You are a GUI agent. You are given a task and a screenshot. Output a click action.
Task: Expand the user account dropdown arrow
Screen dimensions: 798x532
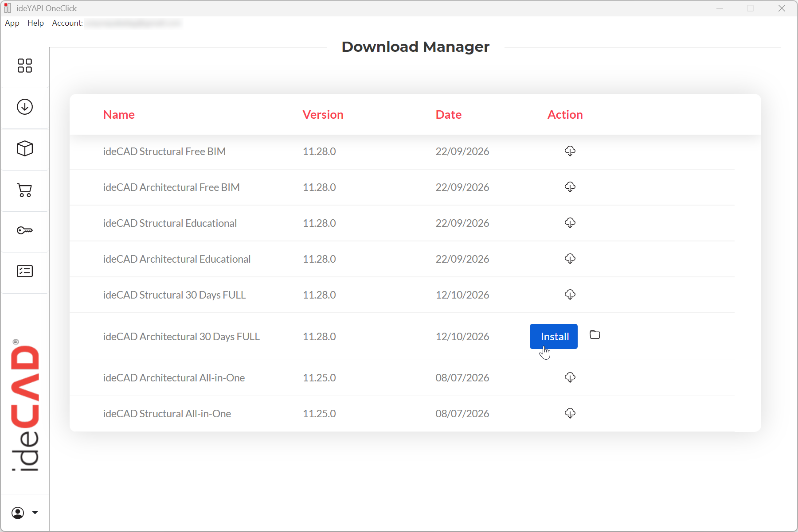coord(35,513)
